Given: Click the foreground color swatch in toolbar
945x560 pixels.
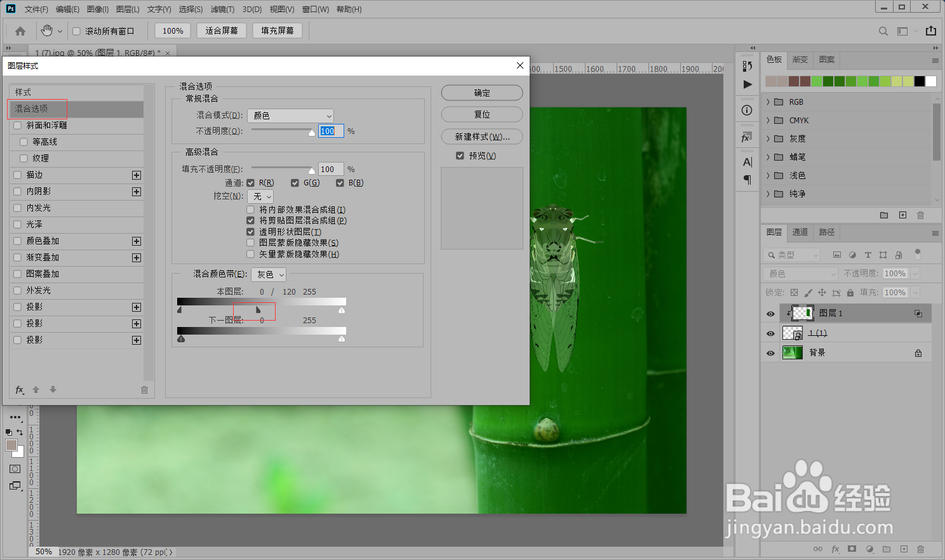Looking at the screenshot, I should (11, 445).
